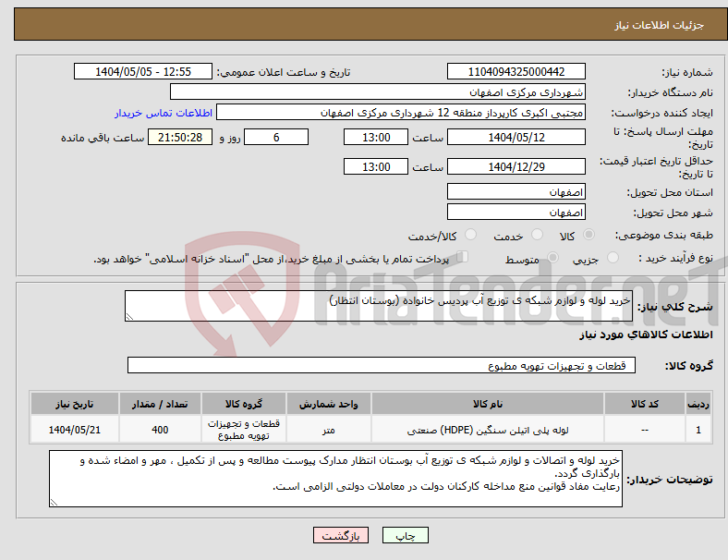
Task: Select the کالا radio button
Action: point(588,235)
